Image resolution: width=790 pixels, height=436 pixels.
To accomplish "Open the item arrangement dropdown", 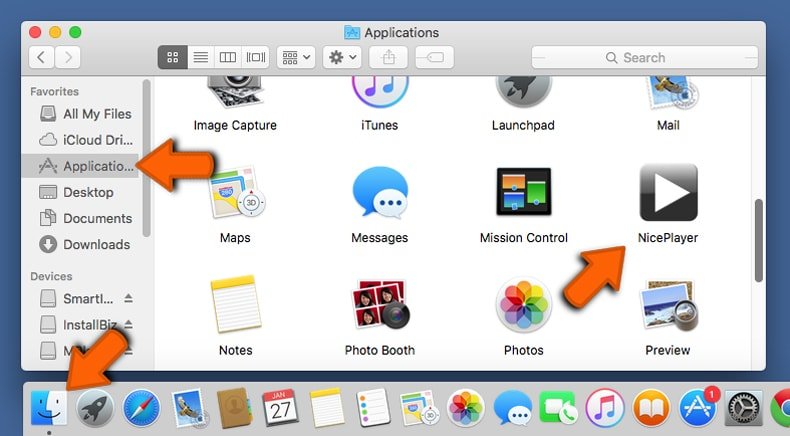I will (x=296, y=57).
